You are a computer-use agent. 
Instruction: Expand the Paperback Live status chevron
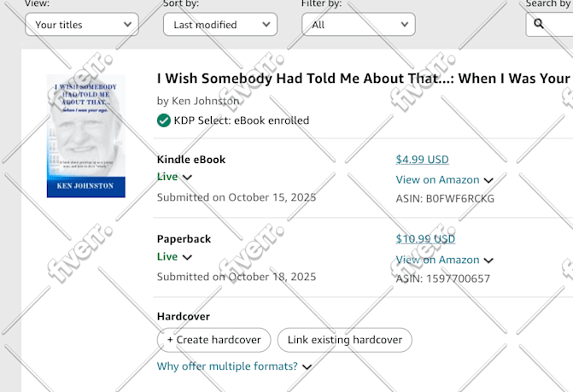coord(188,257)
